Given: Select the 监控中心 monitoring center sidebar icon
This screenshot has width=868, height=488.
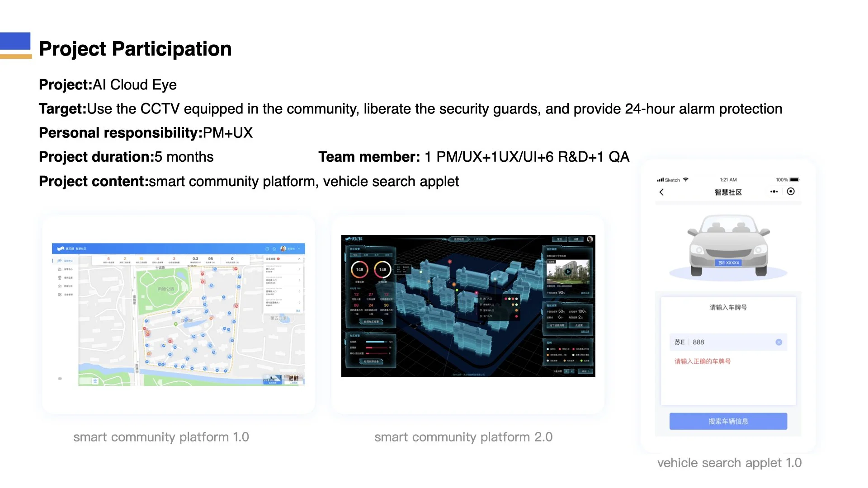Looking at the screenshot, I should tap(60, 261).
